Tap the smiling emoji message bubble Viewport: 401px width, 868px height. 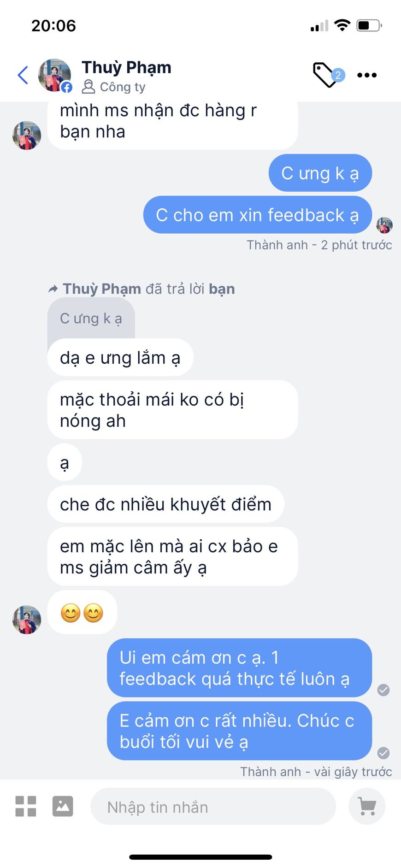click(82, 613)
